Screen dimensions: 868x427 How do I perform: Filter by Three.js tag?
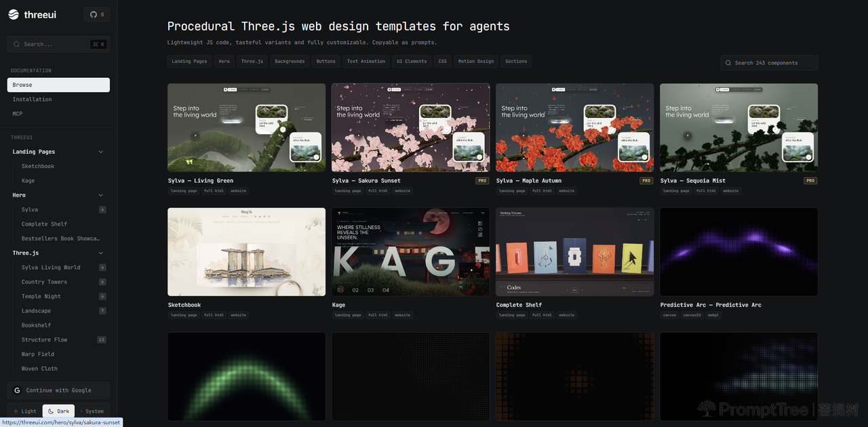(x=252, y=61)
